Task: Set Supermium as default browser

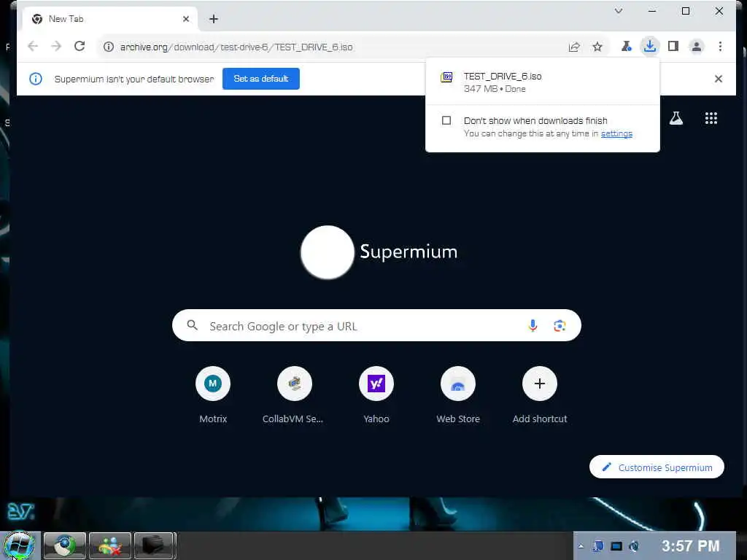Action: pos(260,79)
